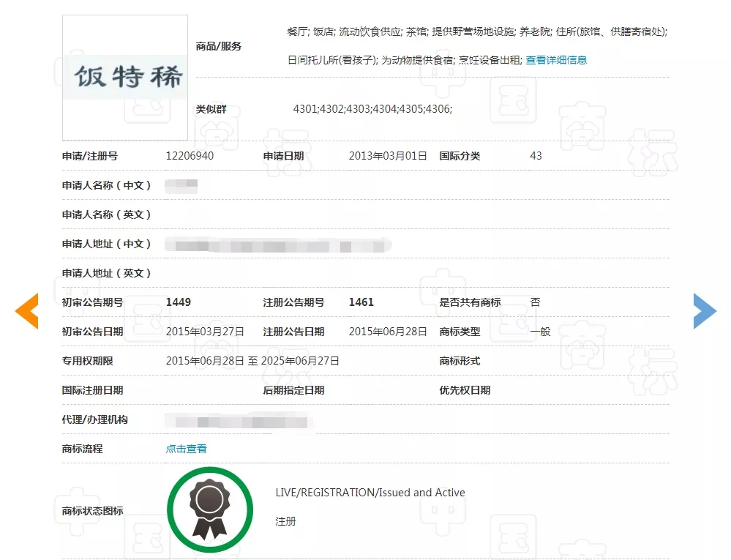
Task: Select the blurred 申请人名称（中文）field
Action: 181,185
